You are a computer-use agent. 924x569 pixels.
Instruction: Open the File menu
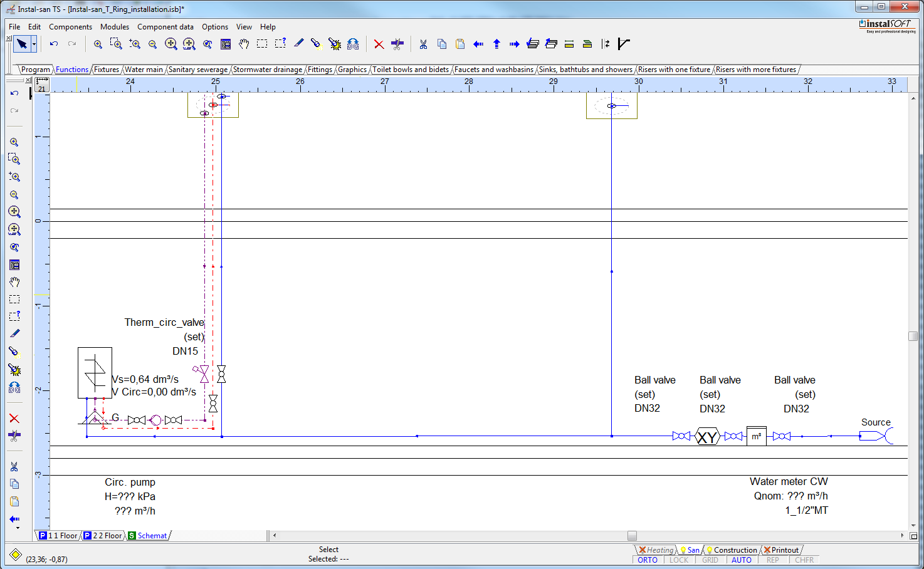(x=14, y=27)
